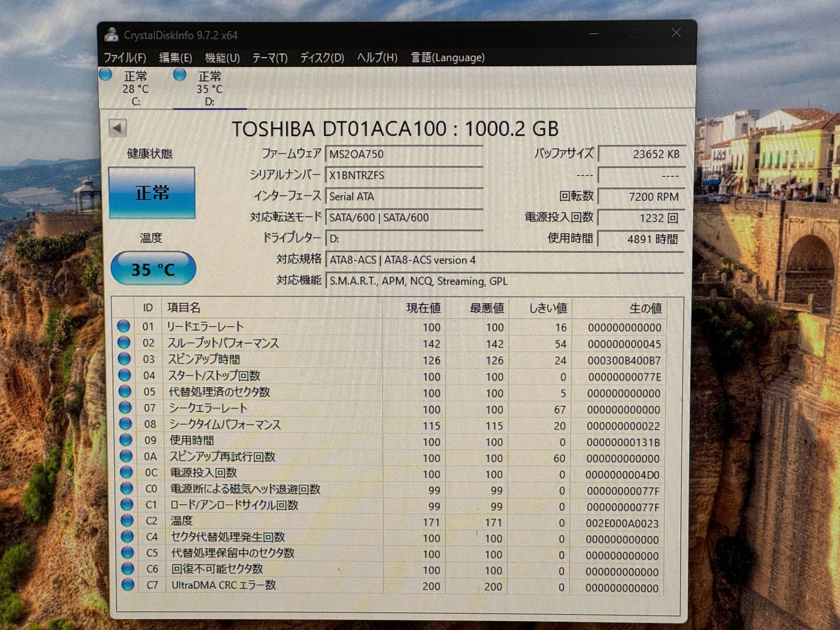Click the power on count 1232 回
This screenshot has width=840, height=630.
641,217
